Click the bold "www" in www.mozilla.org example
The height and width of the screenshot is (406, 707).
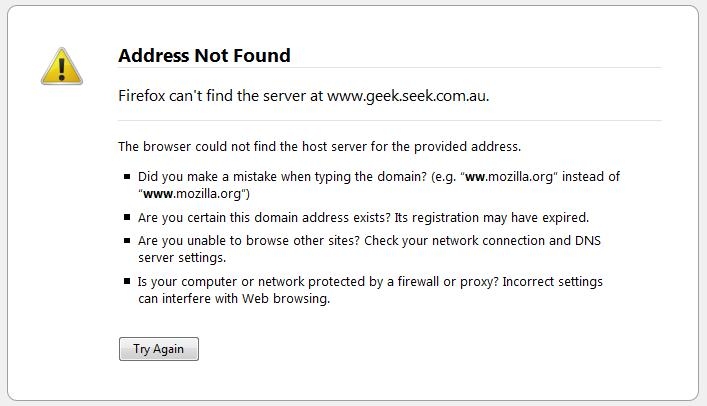click(x=158, y=194)
